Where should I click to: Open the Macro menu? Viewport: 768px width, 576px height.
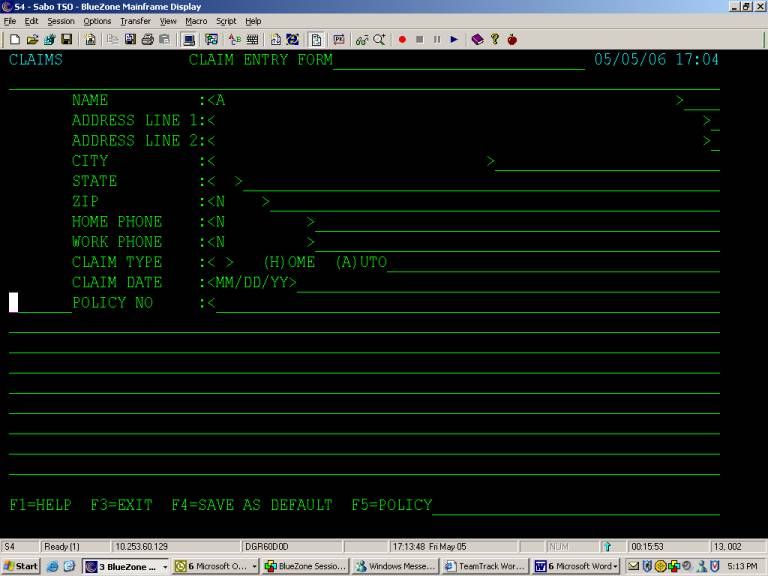(x=196, y=21)
